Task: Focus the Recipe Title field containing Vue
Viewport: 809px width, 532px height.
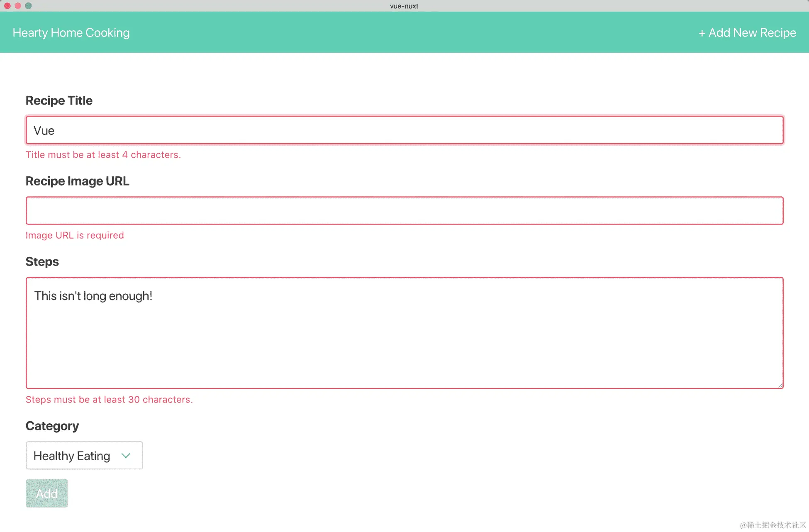Action: (404, 130)
